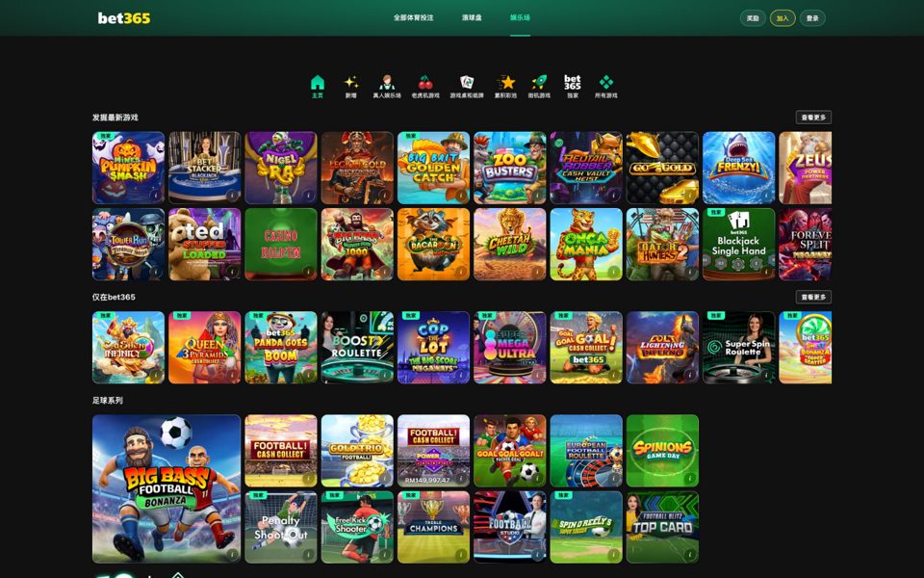Open the Bet Stacker Blackjack game
The height and width of the screenshot is (578, 924).
click(204, 168)
